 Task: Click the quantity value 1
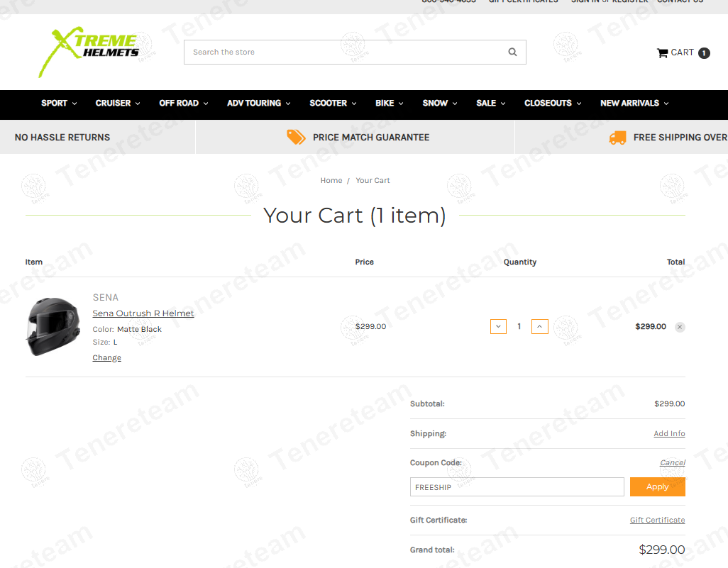(x=519, y=326)
